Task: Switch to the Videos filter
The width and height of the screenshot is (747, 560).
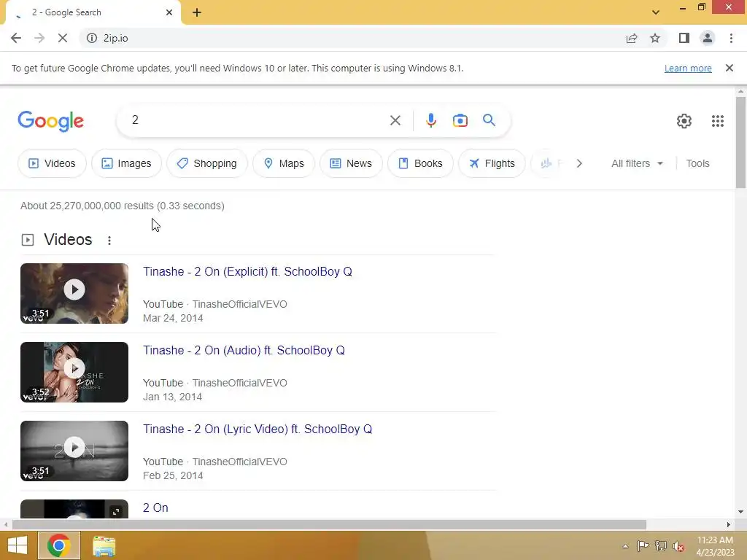Action: click(x=52, y=163)
